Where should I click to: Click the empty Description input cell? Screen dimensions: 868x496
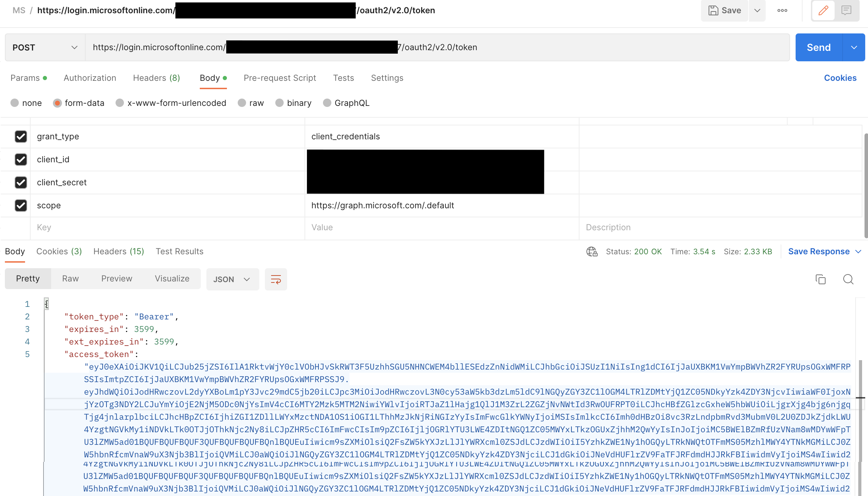(721, 227)
